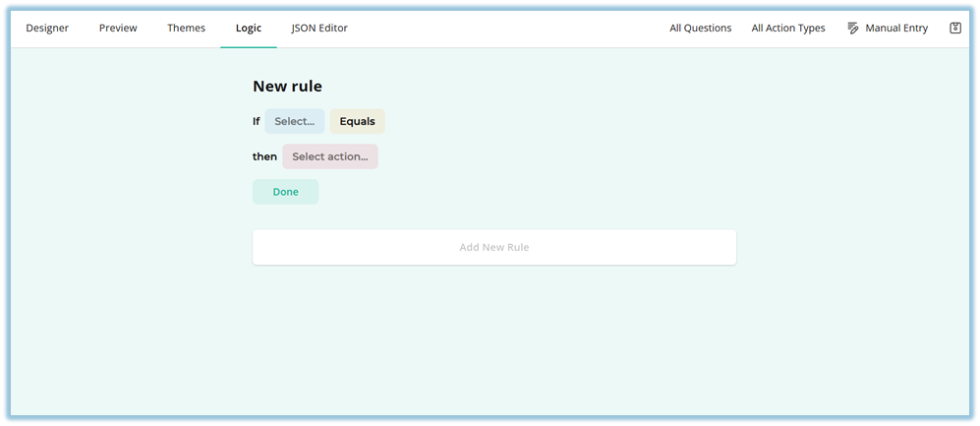Click the "If" label in the rule
This screenshot has width=980, height=426.
pos(257,122)
